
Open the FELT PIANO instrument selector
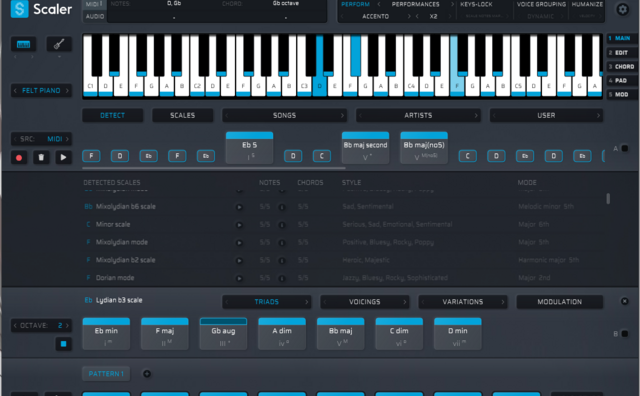[x=41, y=90]
